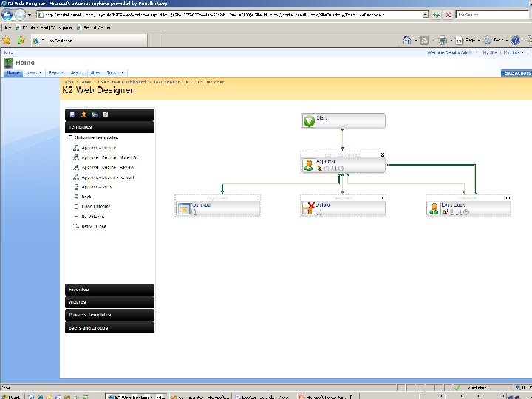Click the clock icon on Loop Back activity

466,212
